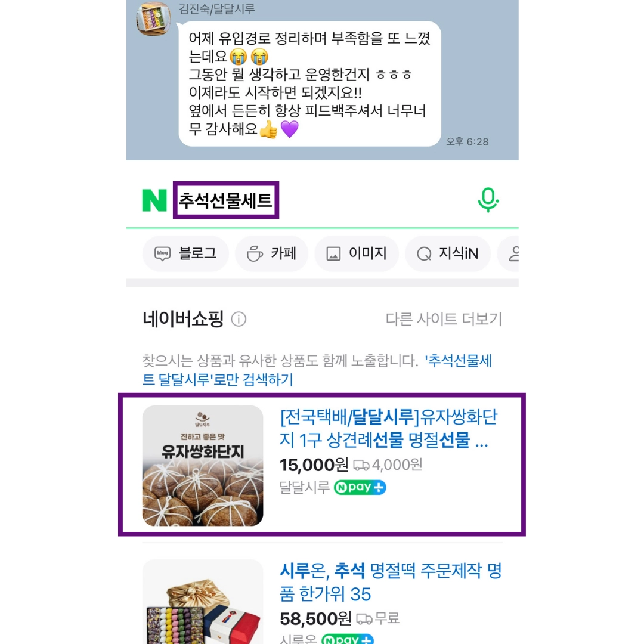The height and width of the screenshot is (644, 644).
Task: Tap the free delivery truck icon by 58,500원
Action: (364, 618)
